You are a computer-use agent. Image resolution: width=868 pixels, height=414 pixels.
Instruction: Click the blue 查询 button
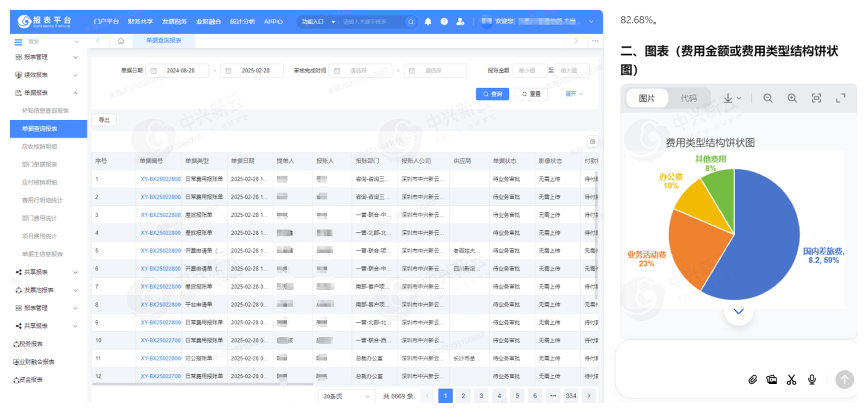point(492,94)
